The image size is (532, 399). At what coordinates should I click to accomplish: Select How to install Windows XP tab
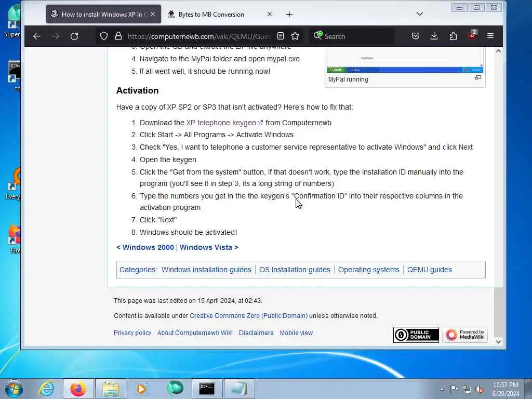coord(103,14)
